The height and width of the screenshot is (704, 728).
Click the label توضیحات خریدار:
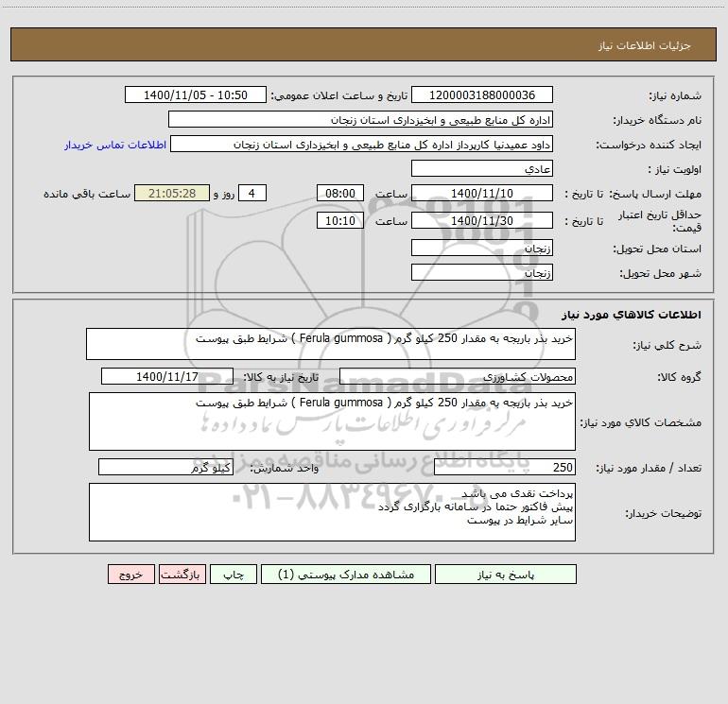tap(663, 513)
